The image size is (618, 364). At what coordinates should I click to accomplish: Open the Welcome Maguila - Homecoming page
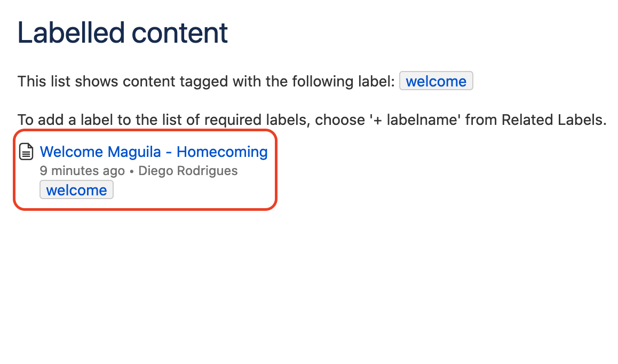click(x=154, y=152)
